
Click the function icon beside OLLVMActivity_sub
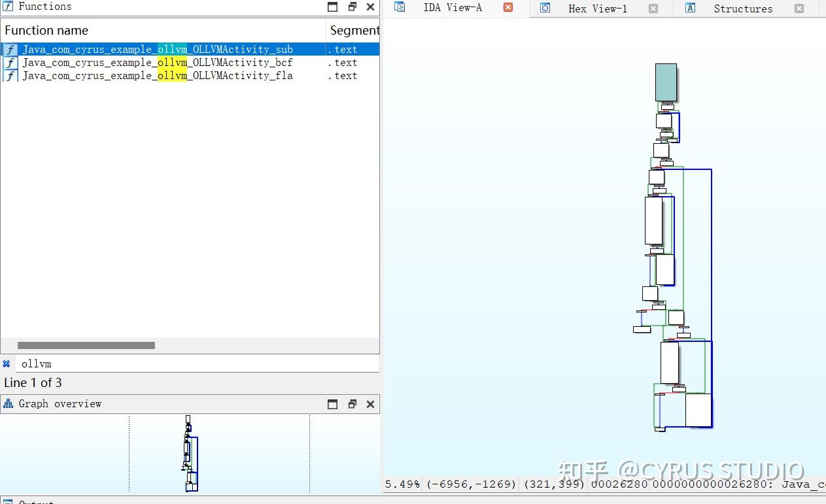click(x=10, y=49)
